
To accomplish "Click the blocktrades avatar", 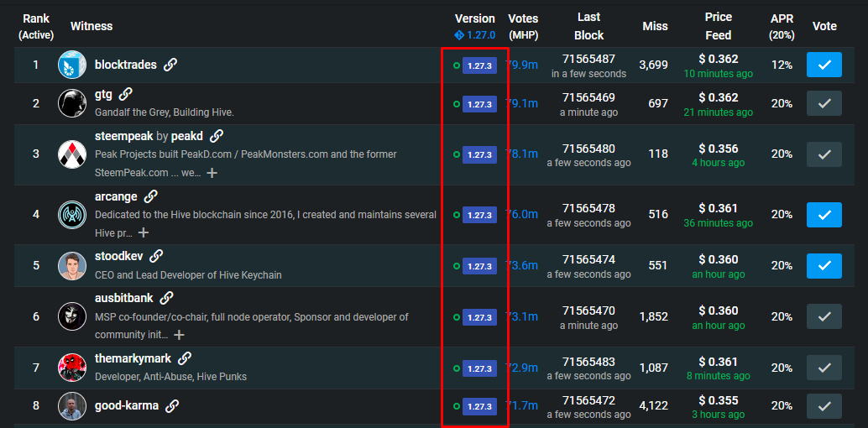I will point(72,65).
